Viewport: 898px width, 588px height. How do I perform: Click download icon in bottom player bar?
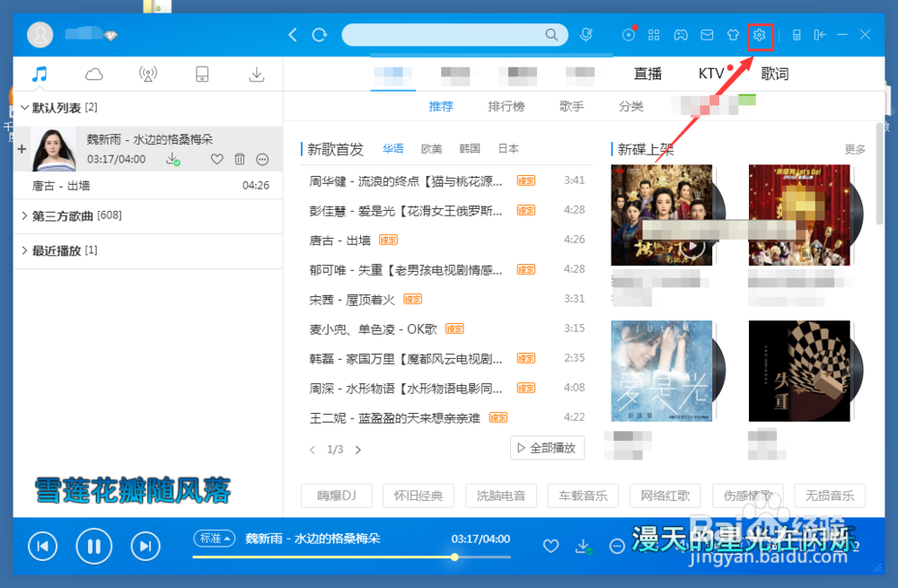583,546
